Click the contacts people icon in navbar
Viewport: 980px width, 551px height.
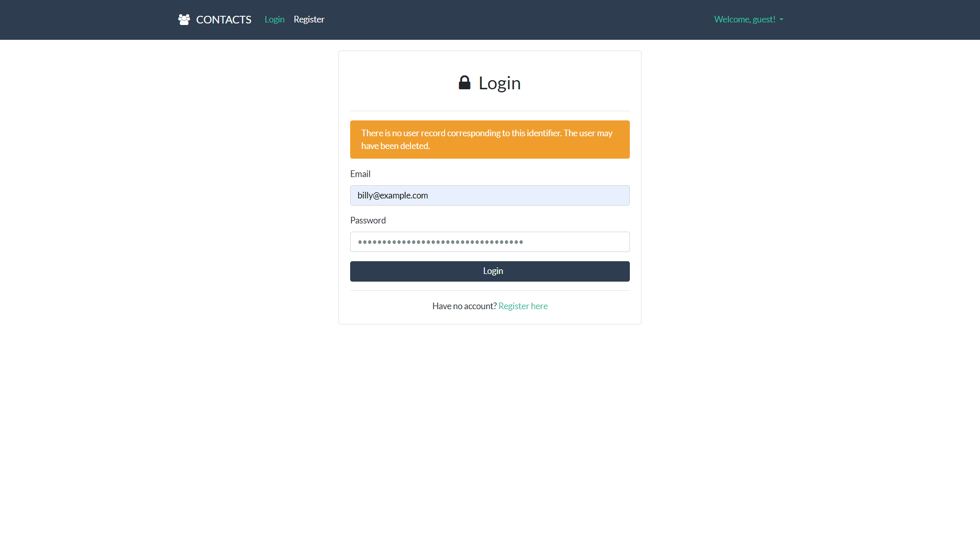click(184, 19)
